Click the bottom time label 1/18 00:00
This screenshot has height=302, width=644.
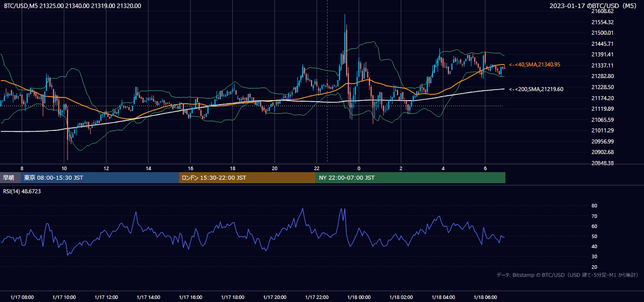click(x=359, y=297)
